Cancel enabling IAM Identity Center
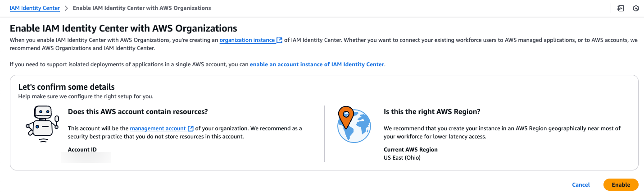644x193 pixels. [x=581, y=185]
